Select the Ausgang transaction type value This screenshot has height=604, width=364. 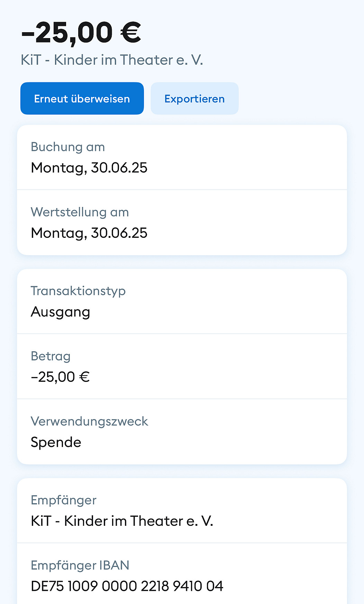tap(61, 312)
